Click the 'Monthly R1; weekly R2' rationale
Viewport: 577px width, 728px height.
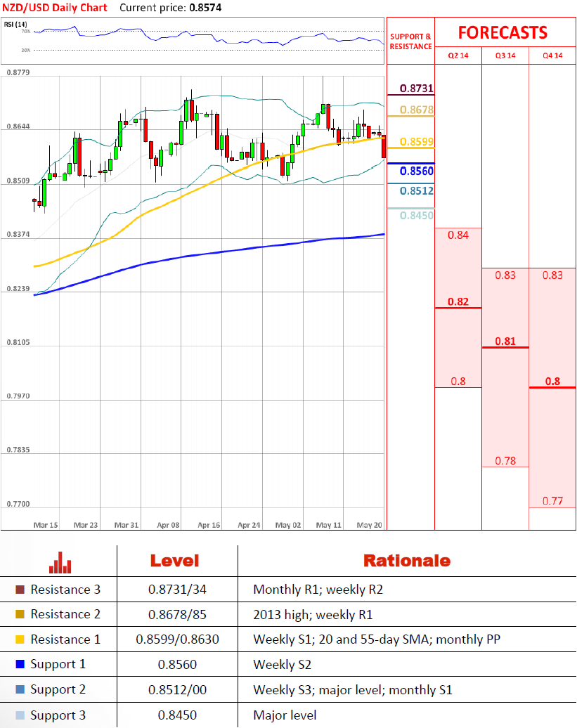[x=318, y=590]
